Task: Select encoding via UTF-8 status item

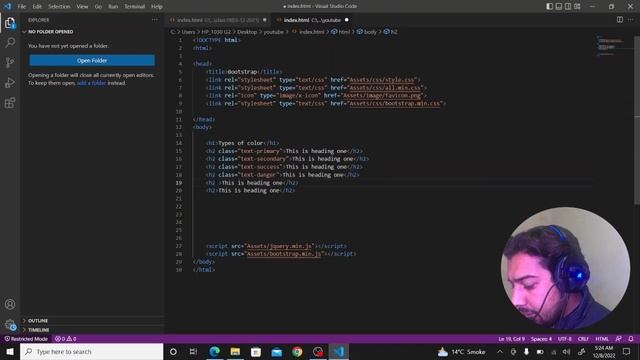Action: click(565, 339)
